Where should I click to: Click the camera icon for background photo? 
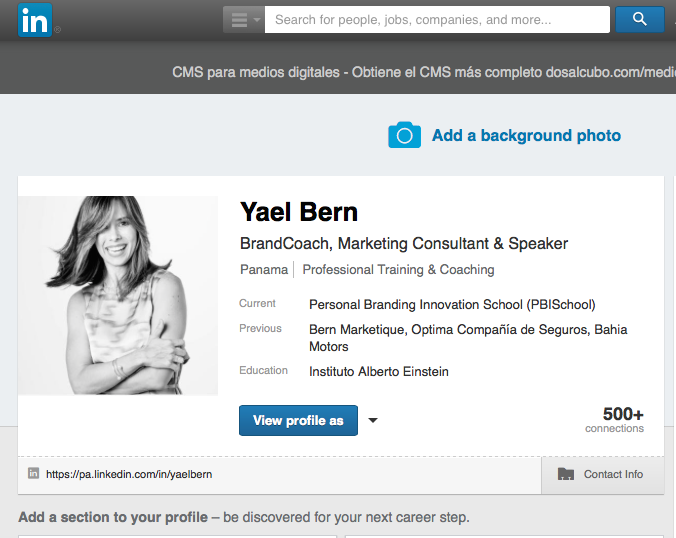coord(404,135)
